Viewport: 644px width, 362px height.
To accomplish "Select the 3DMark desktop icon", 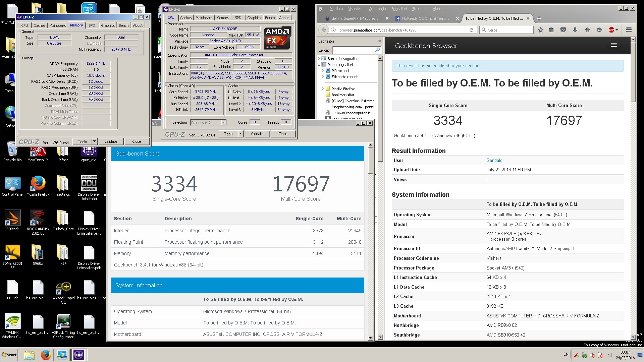I will point(12,220).
